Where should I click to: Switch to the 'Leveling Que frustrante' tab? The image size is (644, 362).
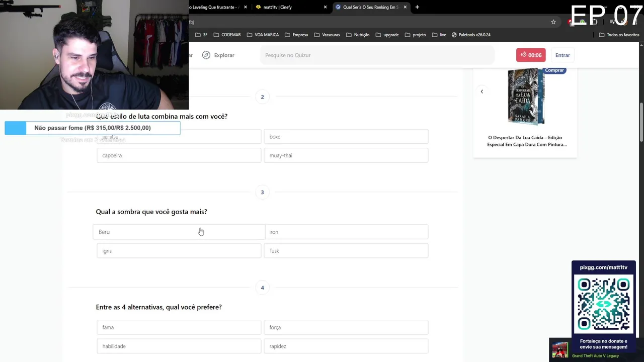(216, 7)
